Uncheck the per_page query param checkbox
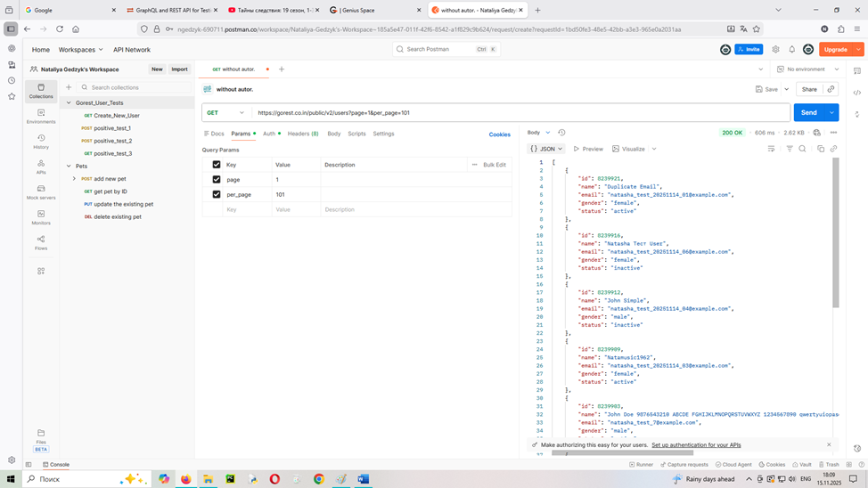 [x=217, y=194]
